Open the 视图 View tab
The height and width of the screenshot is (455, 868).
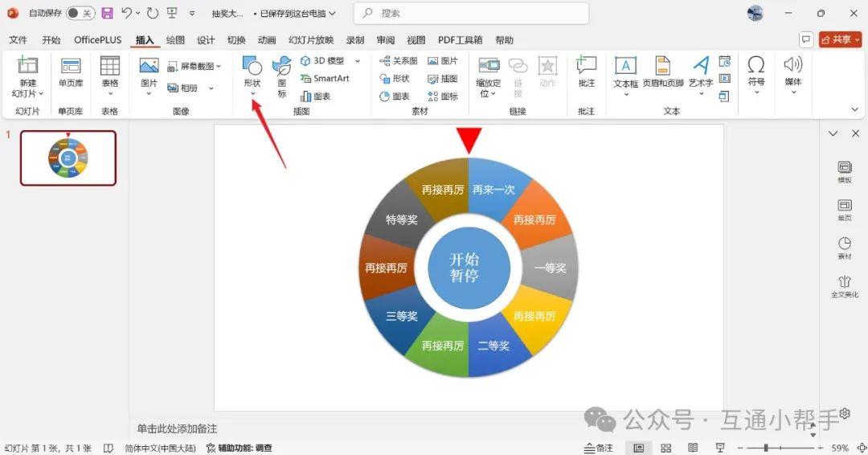(416, 40)
